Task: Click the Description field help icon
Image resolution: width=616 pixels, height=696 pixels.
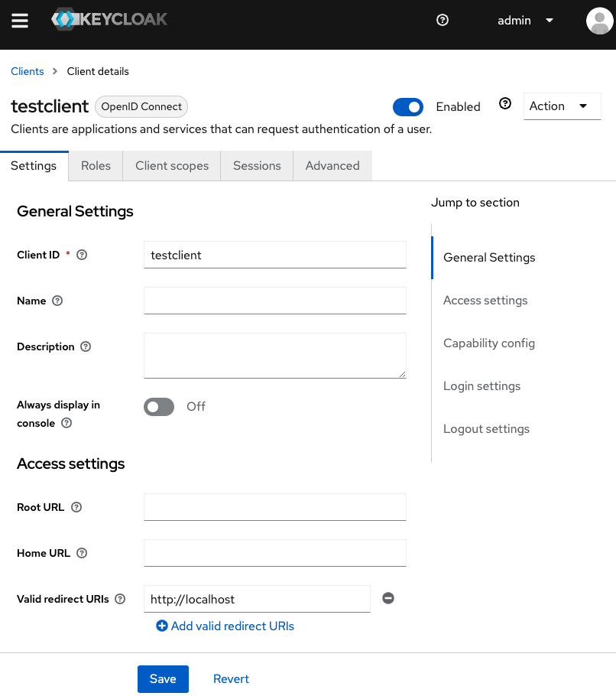Action: coord(84,346)
